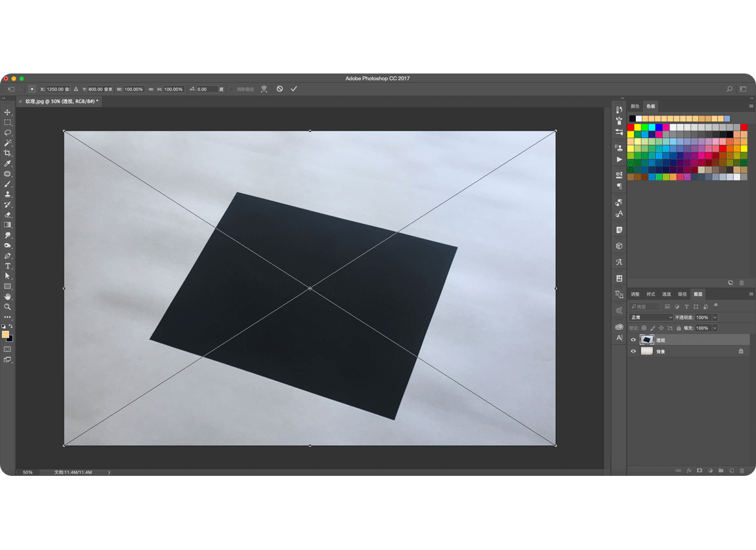756x550 pixels.
Task: Open the 正常 blend mode dropdown
Action: point(651,317)
